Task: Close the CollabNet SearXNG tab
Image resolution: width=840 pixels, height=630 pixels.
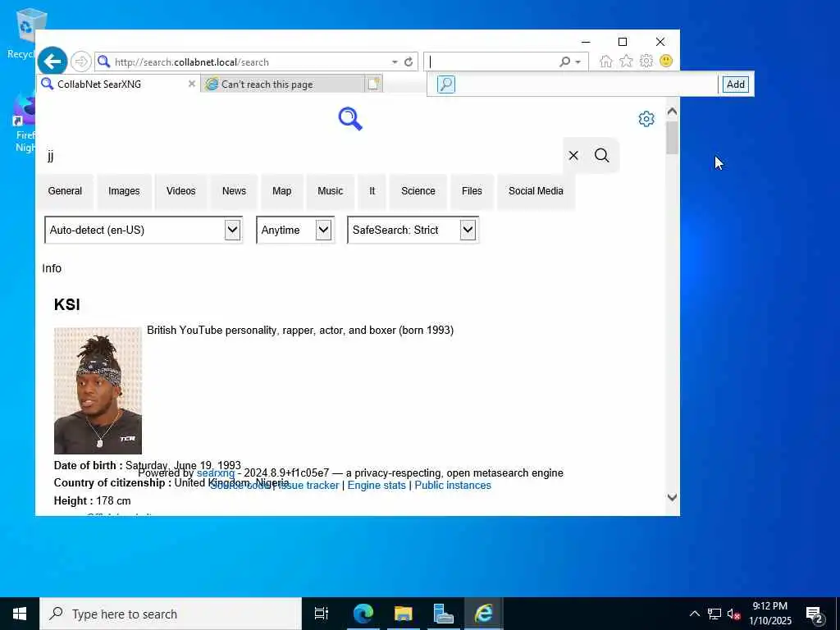Action: click(x=191, y=84)
